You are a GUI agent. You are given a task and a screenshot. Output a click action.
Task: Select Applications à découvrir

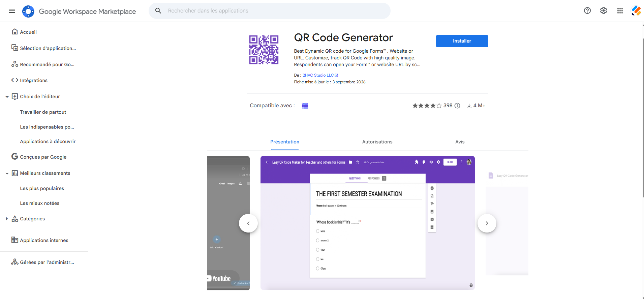click(48, 141)
